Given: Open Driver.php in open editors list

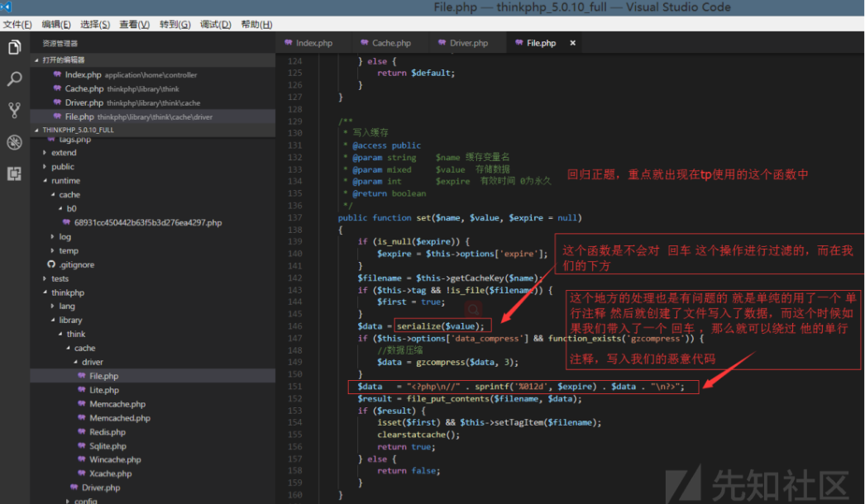Looking at the screenshot, I should pos(153,102).
